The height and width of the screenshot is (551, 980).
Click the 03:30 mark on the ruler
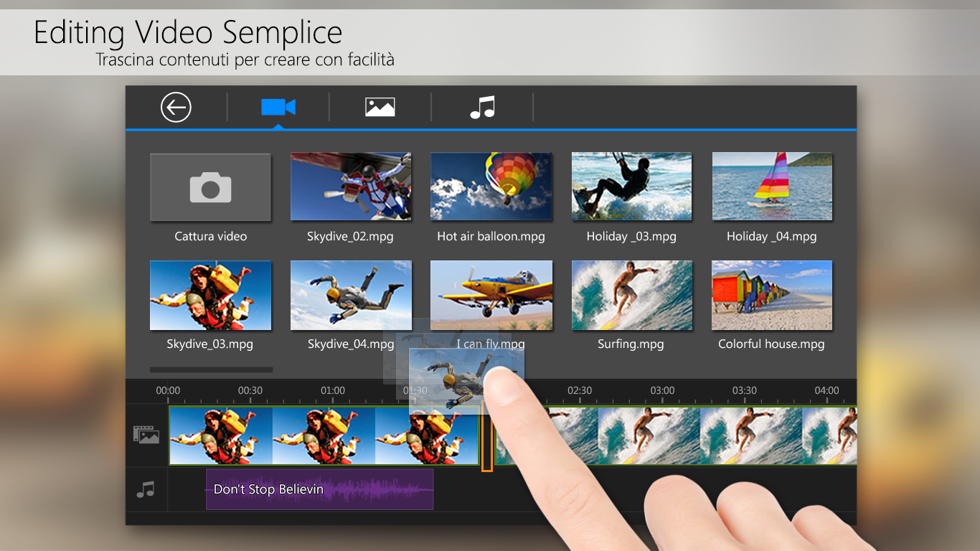click(745, 390)
